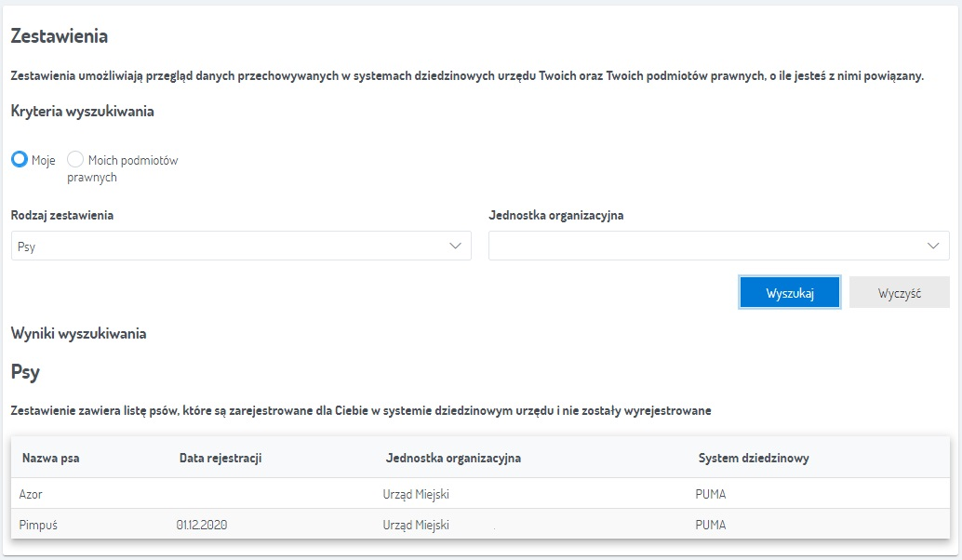Choose the "Moich podmiotów prawnych" radio option

click(76, 160)
